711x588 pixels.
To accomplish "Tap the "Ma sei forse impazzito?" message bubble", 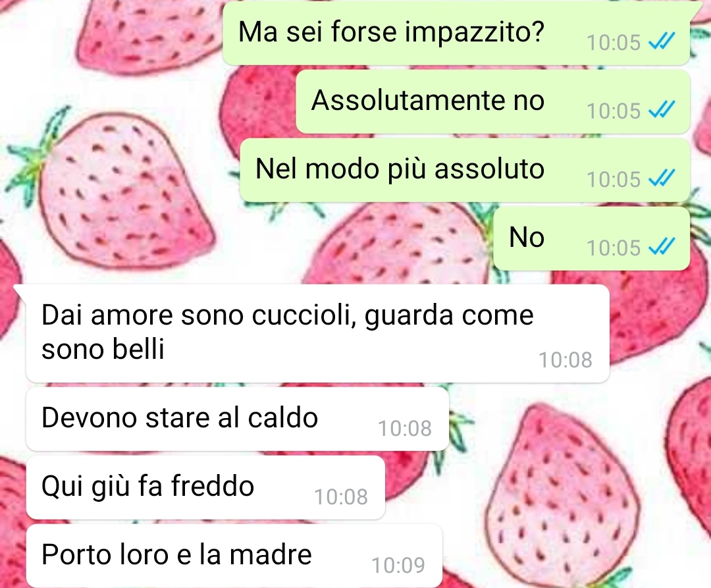I will [x=456, y=33].
